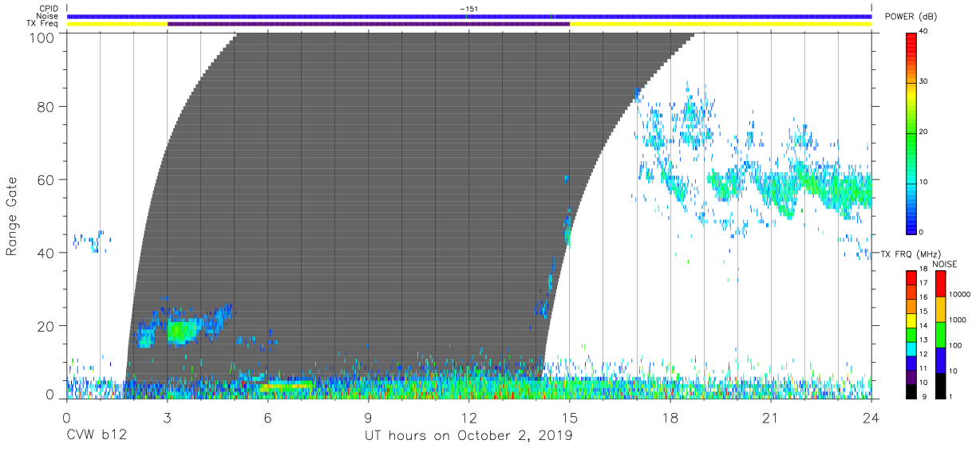Viewport: 980px width, 452px height.
Task: Click the 9 tick on TX FRQ legend
Action: click(x=923, y=396)
